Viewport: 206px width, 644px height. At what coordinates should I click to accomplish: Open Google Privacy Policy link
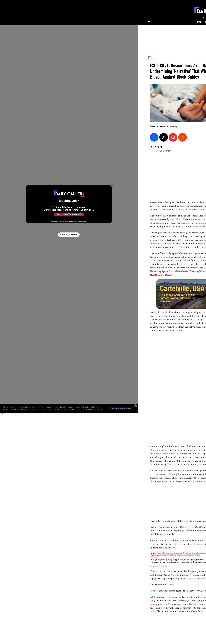95,409
